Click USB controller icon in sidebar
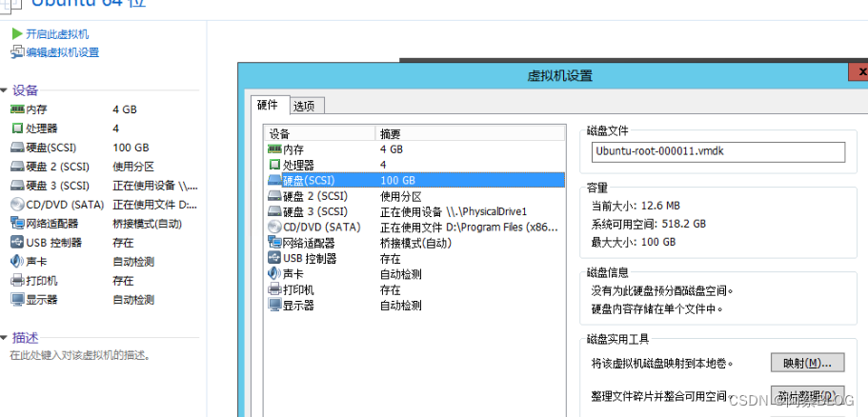Viewport: 868px width, 417px height. pos(18,242)
